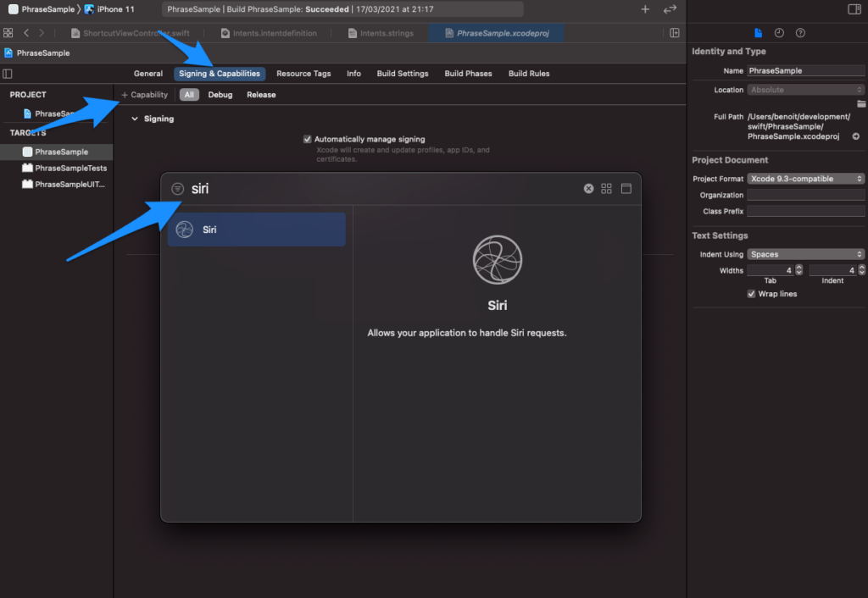Toggle the Wrap lines checkbox

pyautogui.click(x=751, y=294)
